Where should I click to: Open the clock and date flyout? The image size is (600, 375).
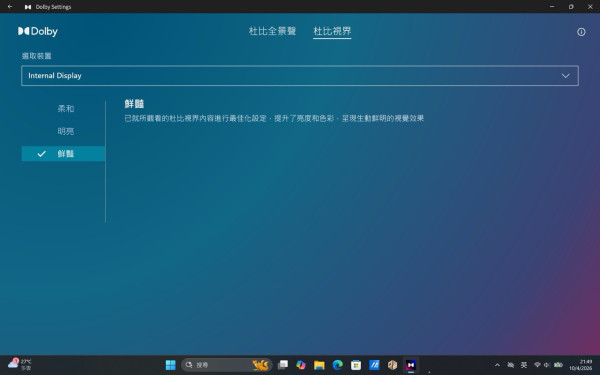coord(581,365)
